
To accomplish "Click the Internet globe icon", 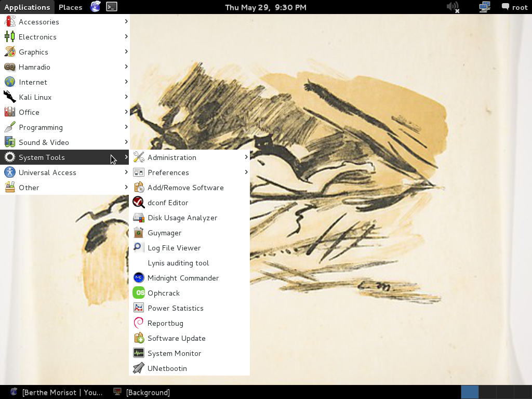I will (10, 82).
